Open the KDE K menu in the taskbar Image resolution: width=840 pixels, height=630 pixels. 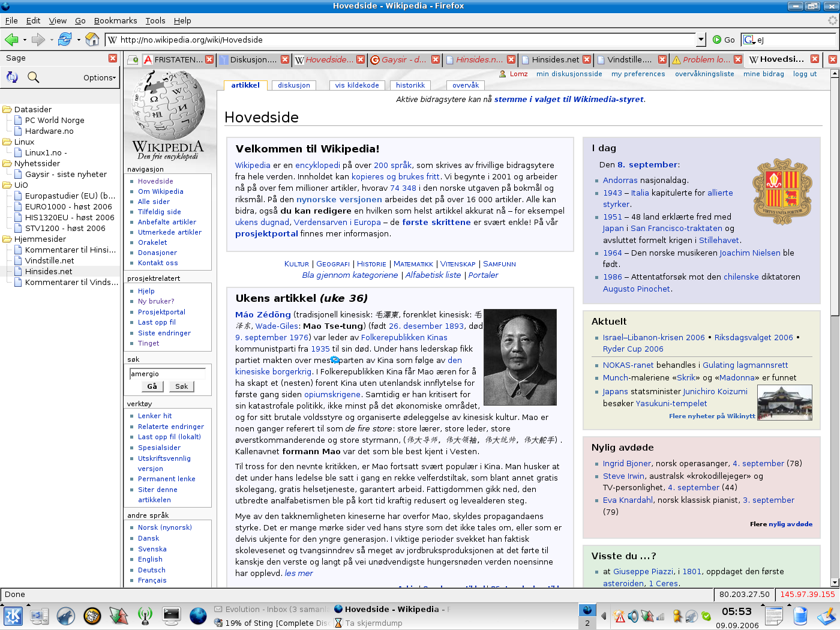point(13,616)
